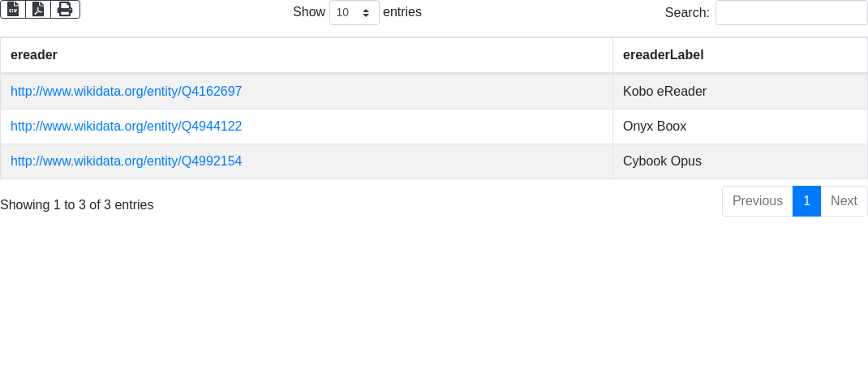Click the 'entries' label beside the dropdown

coord(402,12)
